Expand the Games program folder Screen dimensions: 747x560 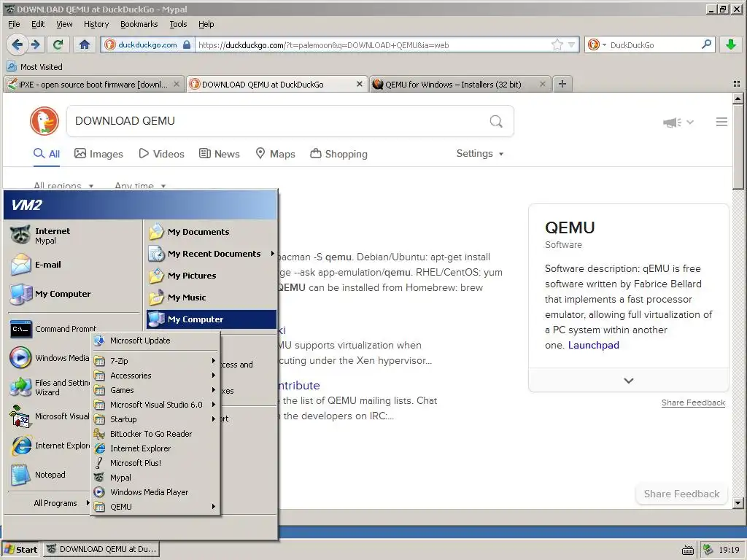(x=156, y=390)
